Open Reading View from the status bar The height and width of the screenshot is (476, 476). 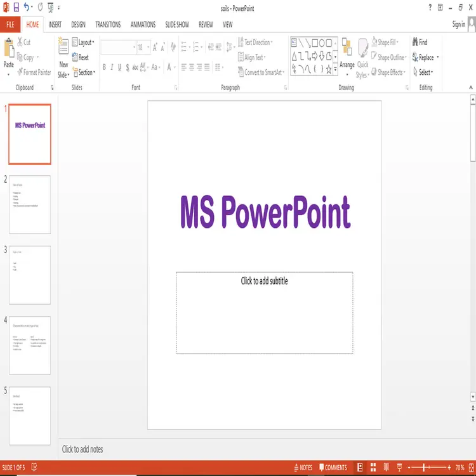tap(387, 468)
